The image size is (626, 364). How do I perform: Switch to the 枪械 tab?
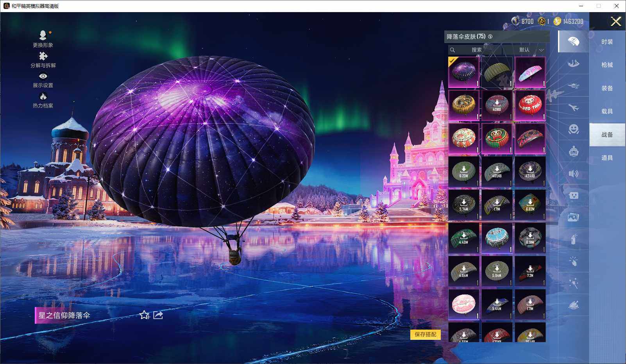tap(607, 65)
